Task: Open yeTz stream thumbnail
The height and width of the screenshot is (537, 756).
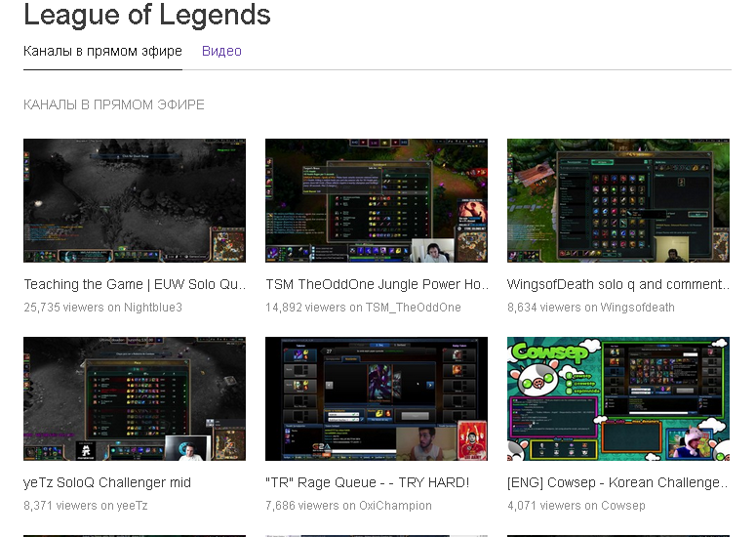Action: click(x=135, y=399)
